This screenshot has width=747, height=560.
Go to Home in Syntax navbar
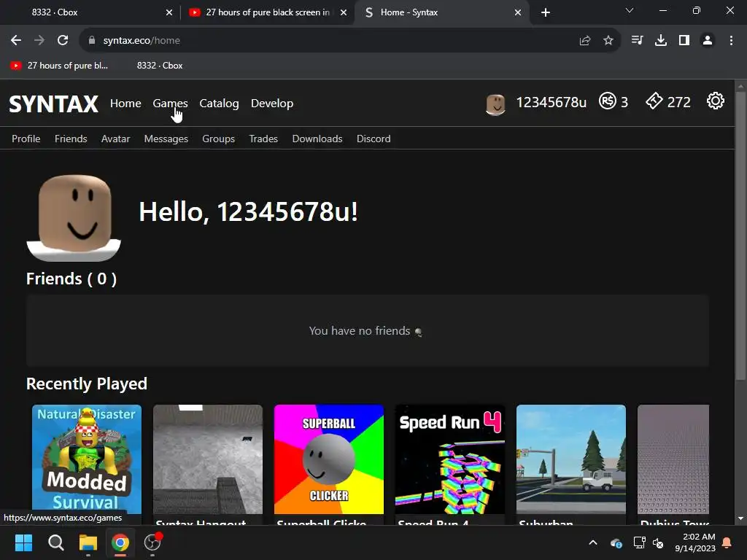coord(125,104)
